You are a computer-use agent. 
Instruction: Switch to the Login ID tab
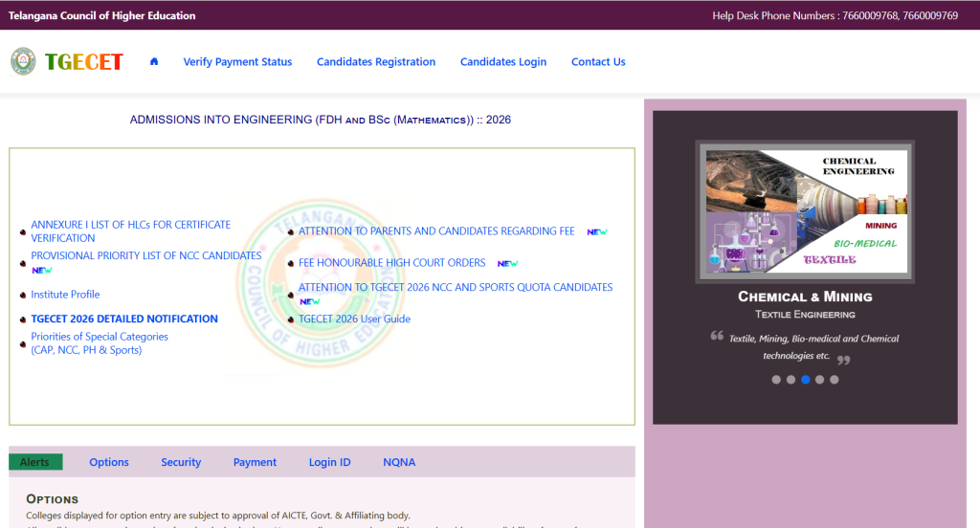pos(329,462)
